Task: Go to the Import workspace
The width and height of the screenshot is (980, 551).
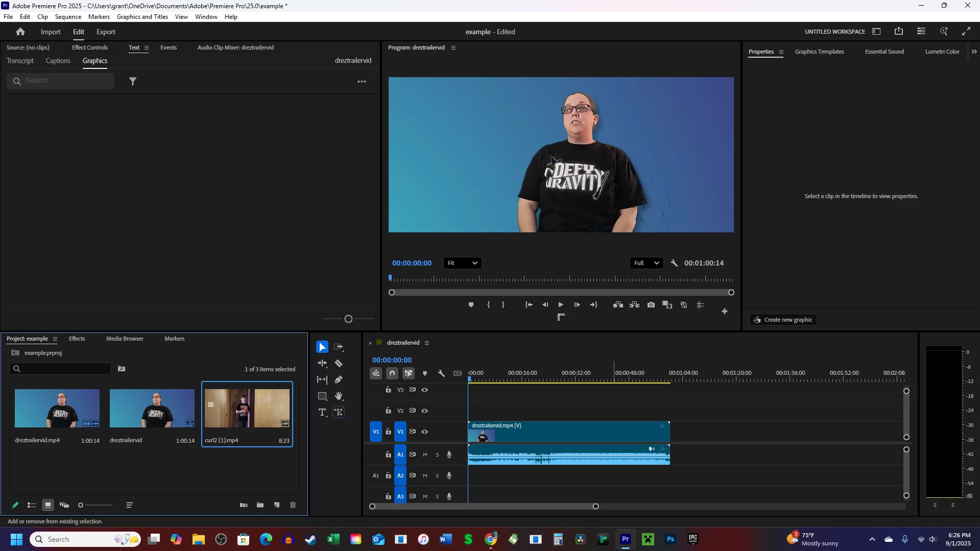Action: (x=51, y=32)
